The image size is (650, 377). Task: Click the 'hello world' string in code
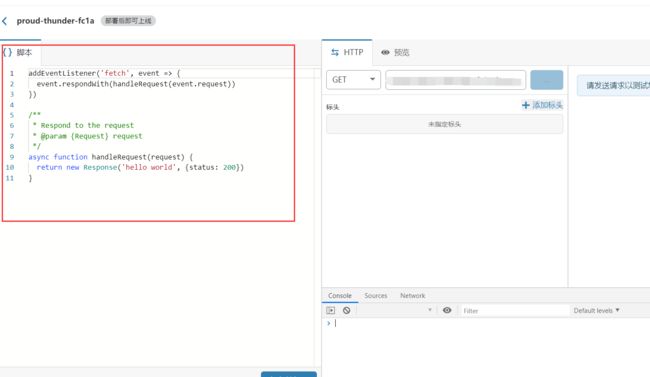coord(149,168)
